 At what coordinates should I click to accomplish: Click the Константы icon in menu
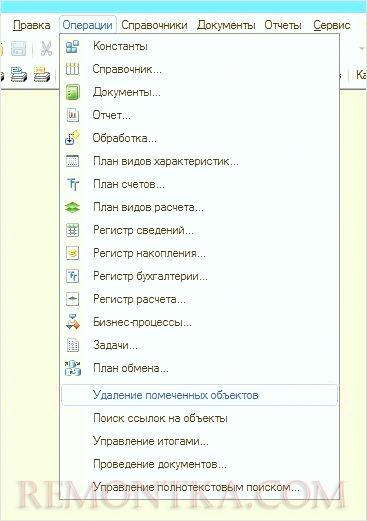pos(72,47)
